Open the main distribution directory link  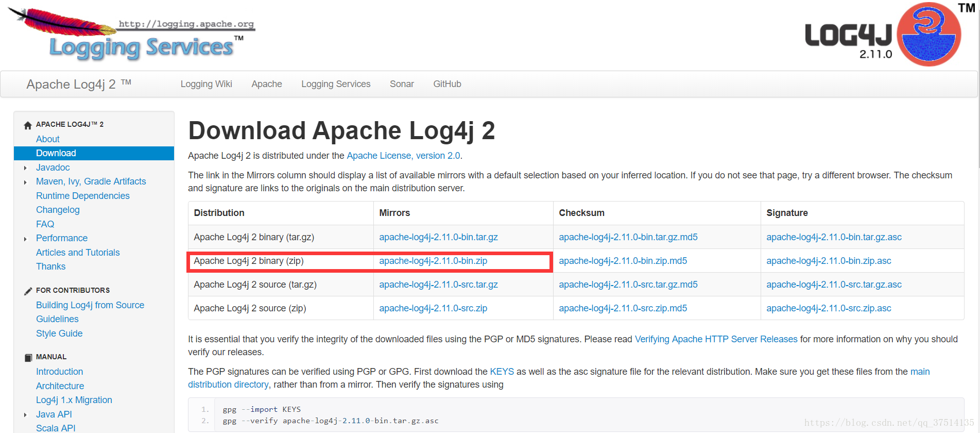click(x=920, y=372)
